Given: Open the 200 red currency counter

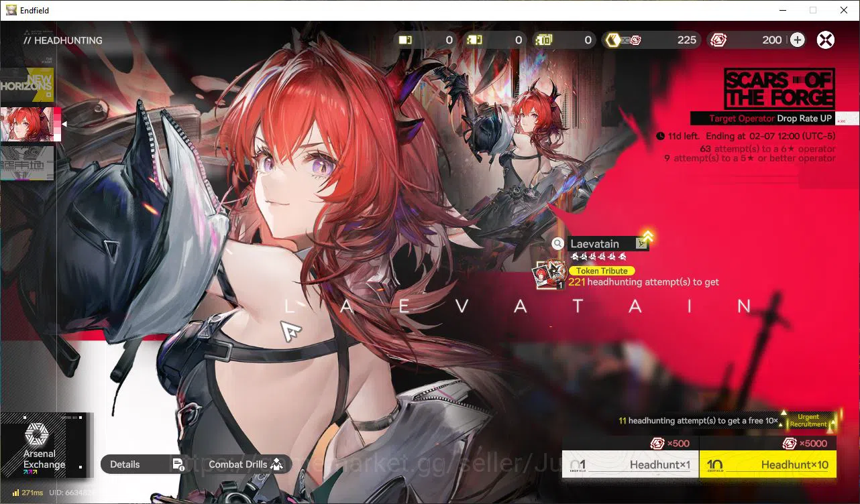Looking at the screenshot, I should click(x=746, y=40).
